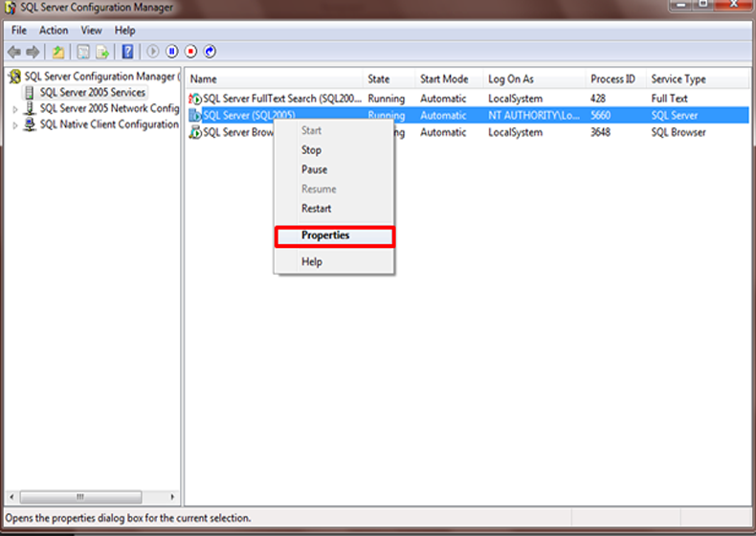Stop the service using red stop icon
The image size is (756, 536).
coord(191,52)
